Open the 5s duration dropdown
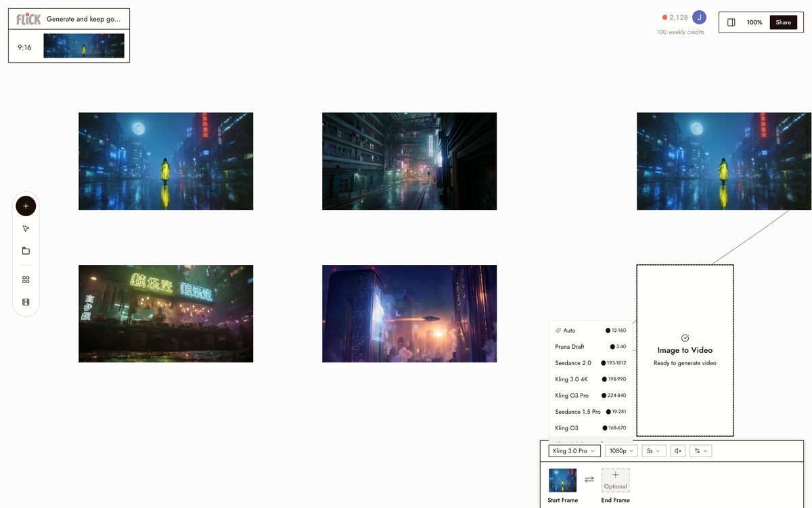The height and width of the screenshot is (508, 812). (654, 451)
